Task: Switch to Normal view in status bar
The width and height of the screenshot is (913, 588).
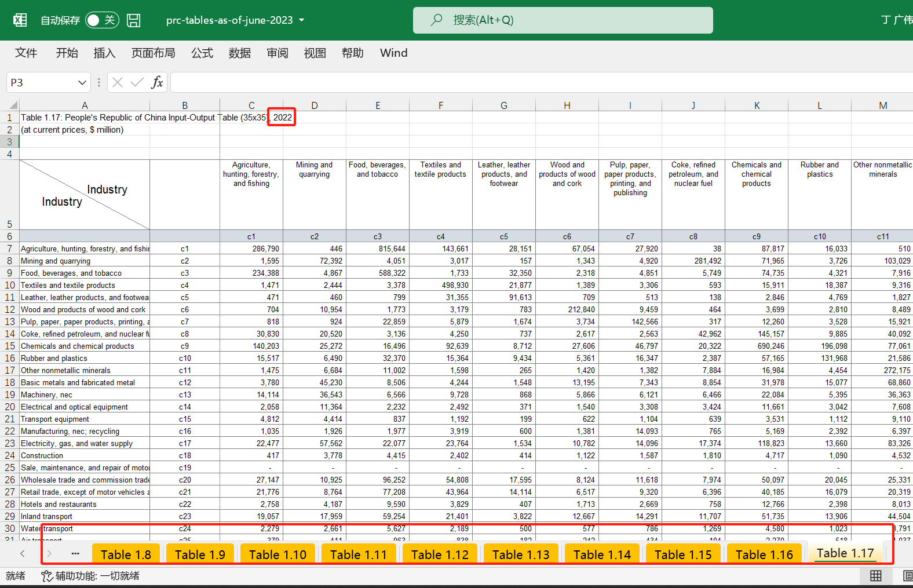Action: coord(876,575)
